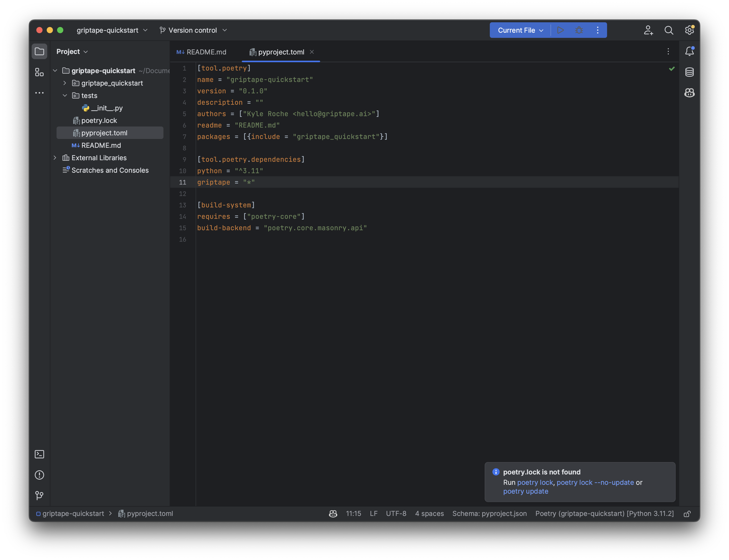Open the Structure tool window icon
The width and height of the screenshot is (729, 560).
[39, 72]
